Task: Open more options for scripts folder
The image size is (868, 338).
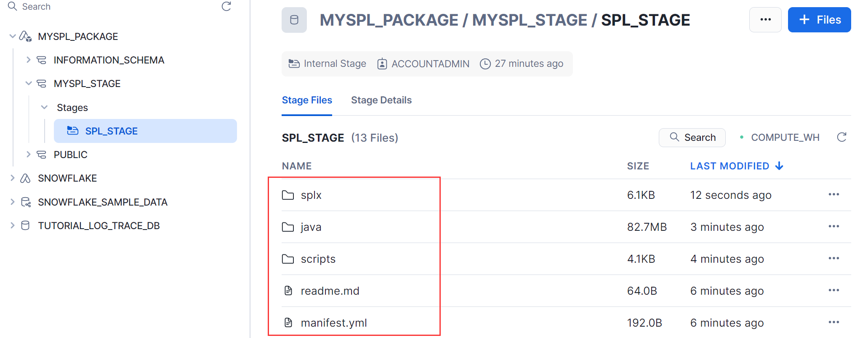Action: [x=833, y=259]
